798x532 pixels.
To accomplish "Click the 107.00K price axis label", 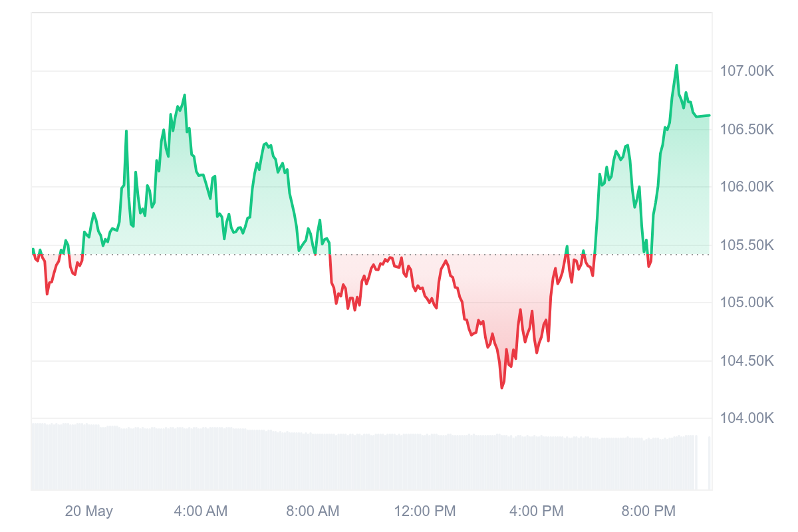I will (747, 71).
